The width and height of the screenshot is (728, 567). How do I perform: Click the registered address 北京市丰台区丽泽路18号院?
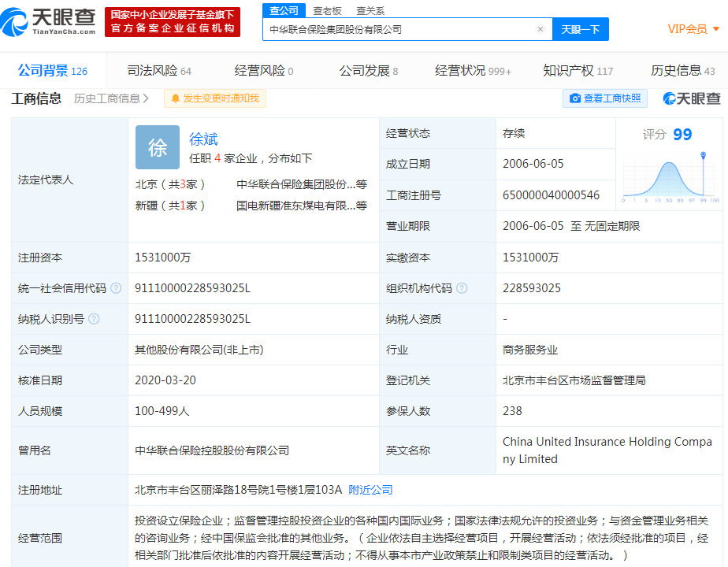point(238,490)
